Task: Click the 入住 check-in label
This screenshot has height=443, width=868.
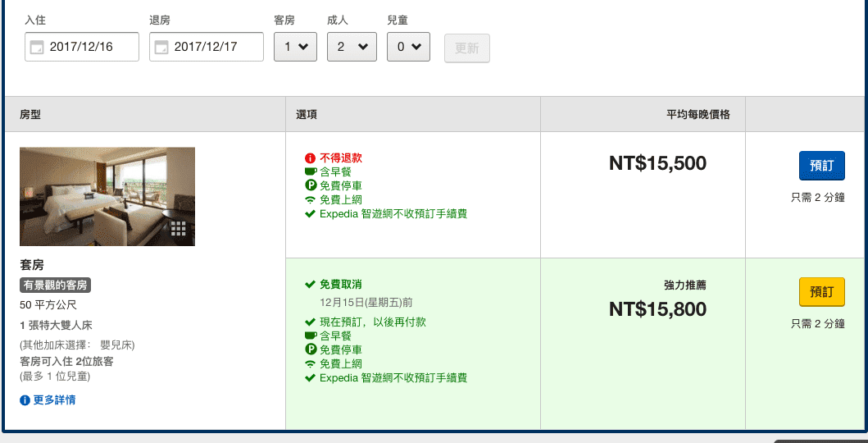Action: [x=35, y=21]
